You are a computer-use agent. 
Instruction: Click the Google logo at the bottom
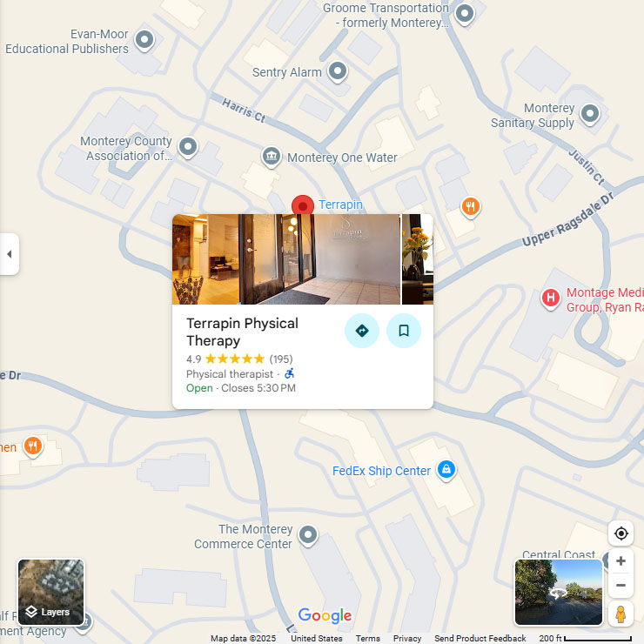[325, 615]
